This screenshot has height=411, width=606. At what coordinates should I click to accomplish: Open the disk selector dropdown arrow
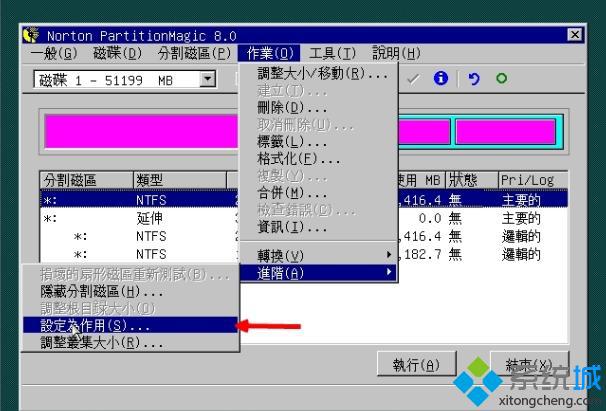click(x=208, y=79)
